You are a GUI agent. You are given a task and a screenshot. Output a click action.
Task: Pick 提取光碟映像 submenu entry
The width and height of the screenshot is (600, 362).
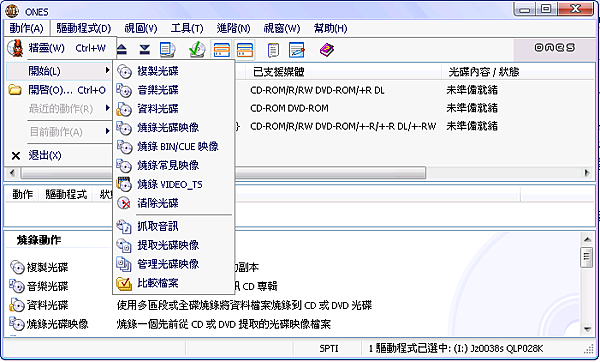[174, 245]
